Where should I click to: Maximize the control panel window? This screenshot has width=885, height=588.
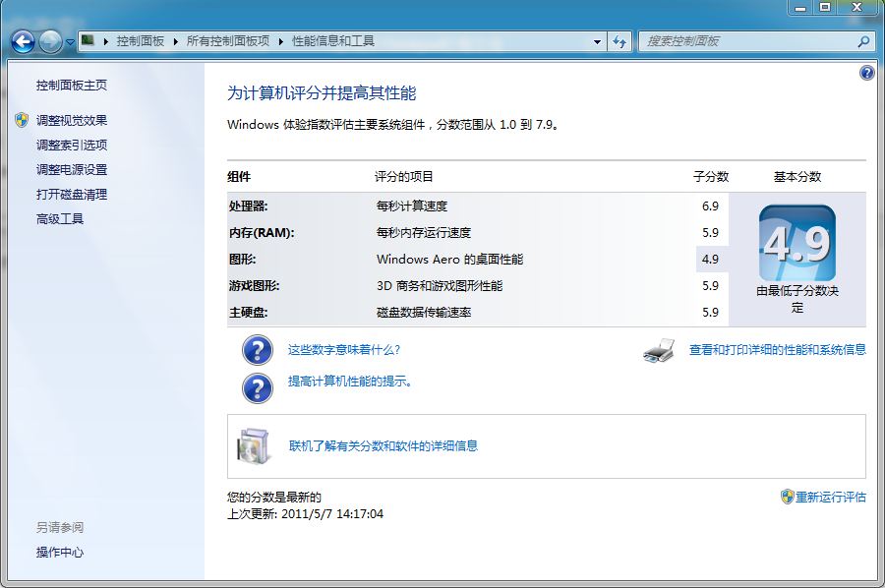point(825,7)
